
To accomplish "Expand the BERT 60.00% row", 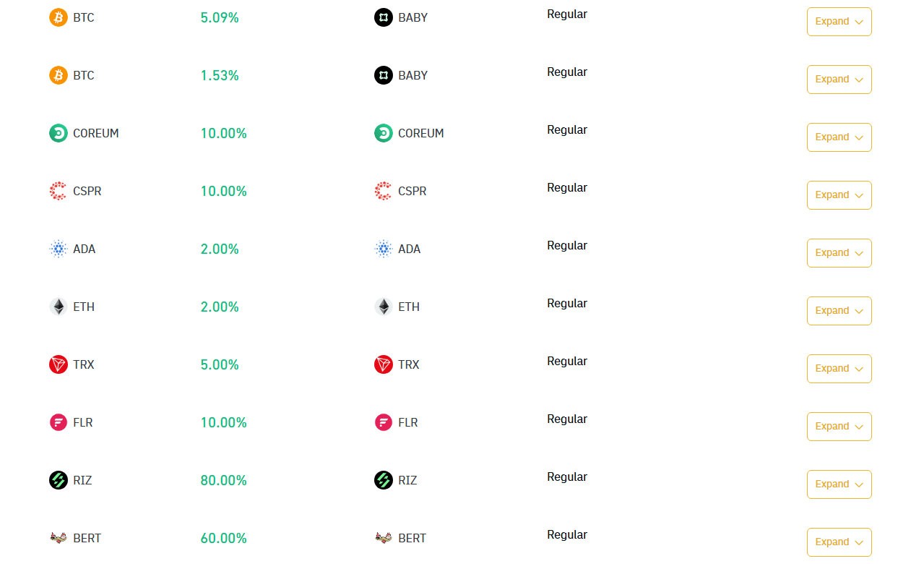I will [839, 542].
